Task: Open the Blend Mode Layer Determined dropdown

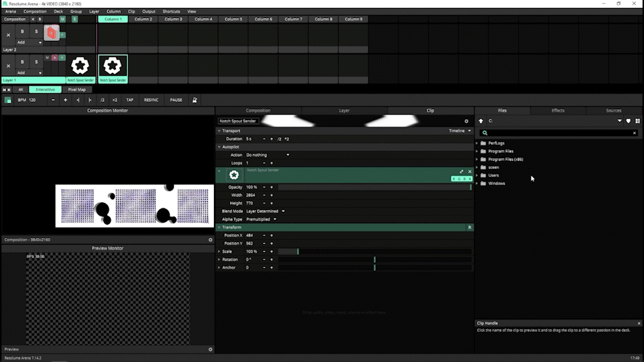Action: click(266, 211)
